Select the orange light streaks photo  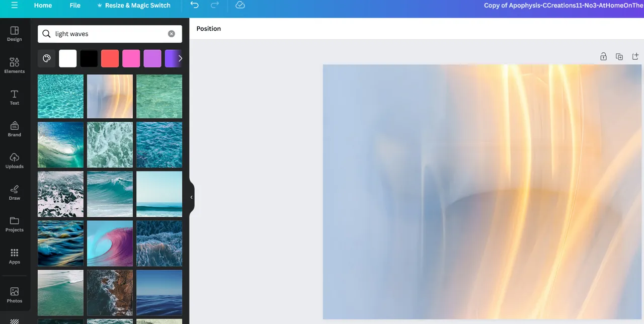110,97
